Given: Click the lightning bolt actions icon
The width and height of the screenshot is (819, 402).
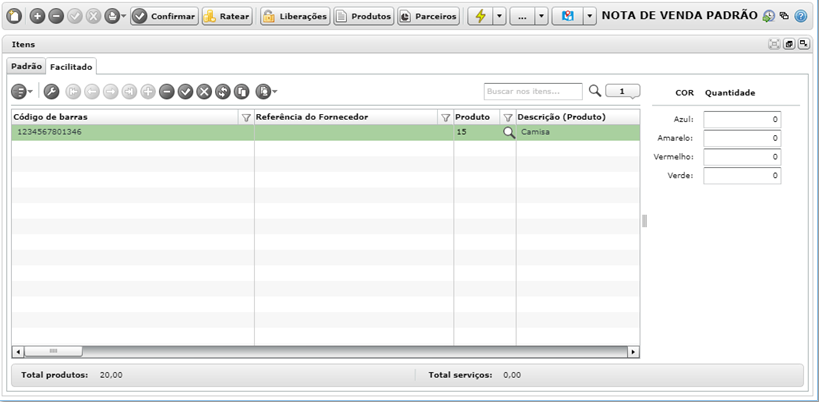Looking at the screenshot, I should pos(480,16).
